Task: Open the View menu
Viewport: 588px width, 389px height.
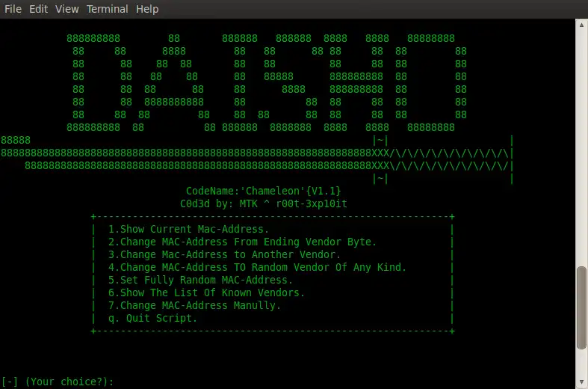Action: point(67,9)
